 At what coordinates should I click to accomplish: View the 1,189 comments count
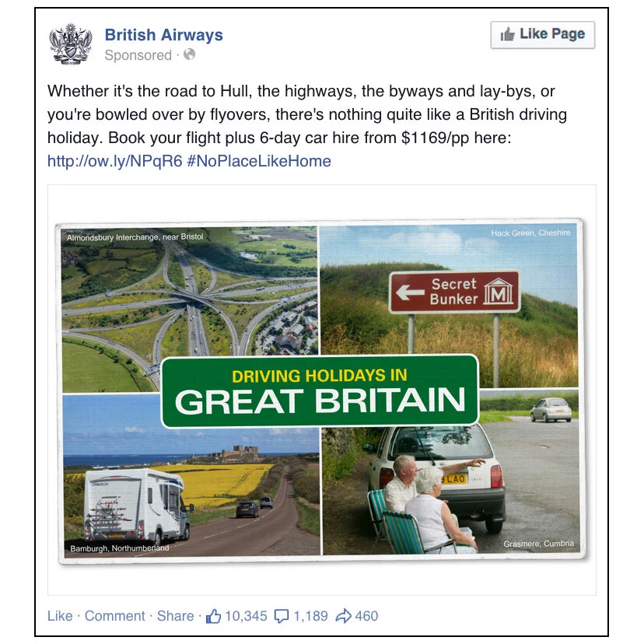310,616
